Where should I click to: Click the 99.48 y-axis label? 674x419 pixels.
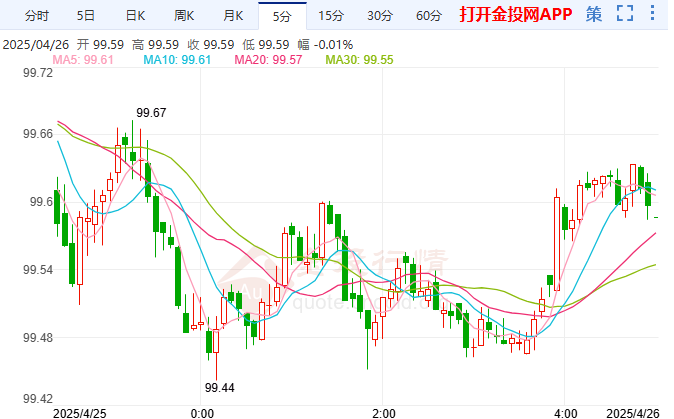pos(38,338)
